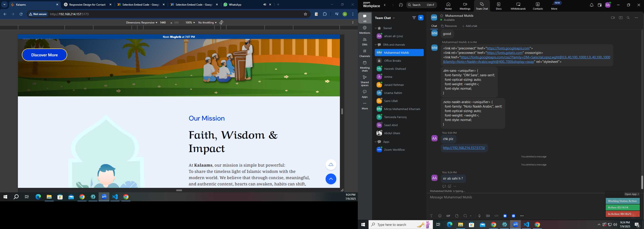Click the chat filter icon next to Team Chat

414,18
